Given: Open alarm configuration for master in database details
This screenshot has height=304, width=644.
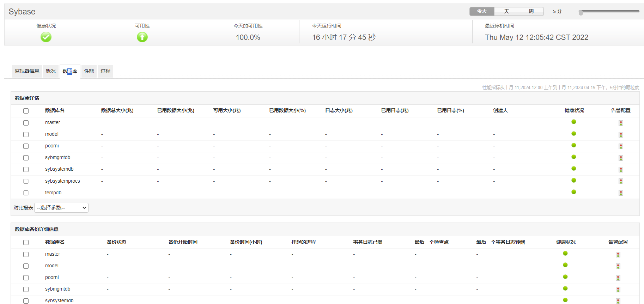Looking at the screenshot, I should pos(621,123).
